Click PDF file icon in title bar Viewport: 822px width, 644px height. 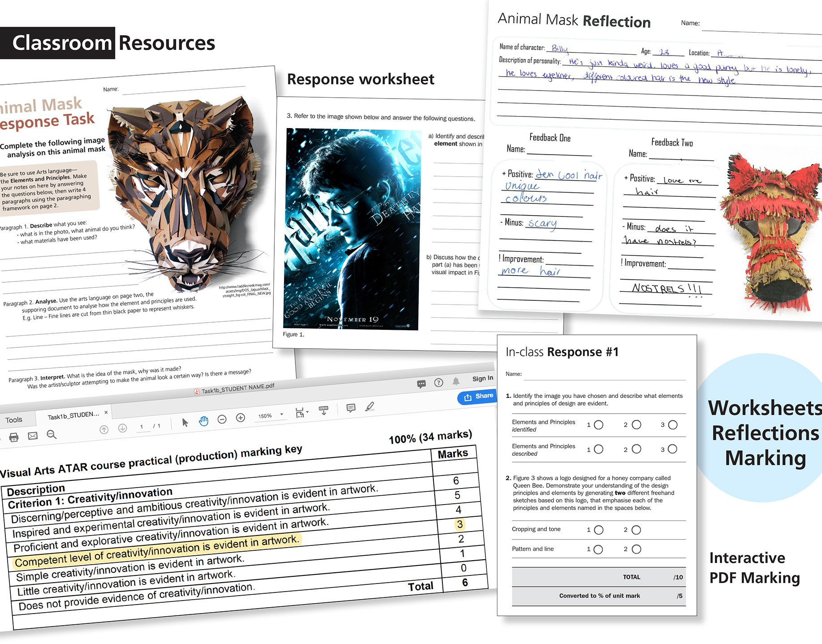197,392
